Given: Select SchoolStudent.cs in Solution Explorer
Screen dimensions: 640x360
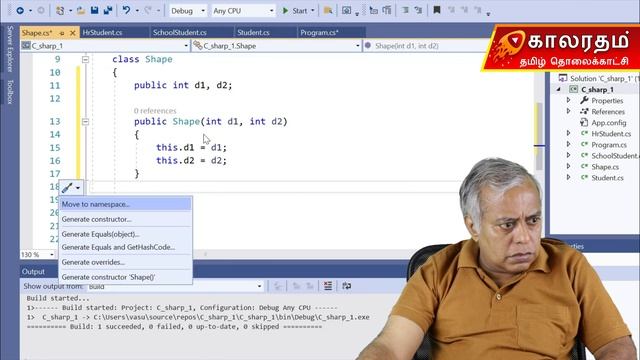Looking at the screenshot, I should pyautogui.click(x=610, y=156).
